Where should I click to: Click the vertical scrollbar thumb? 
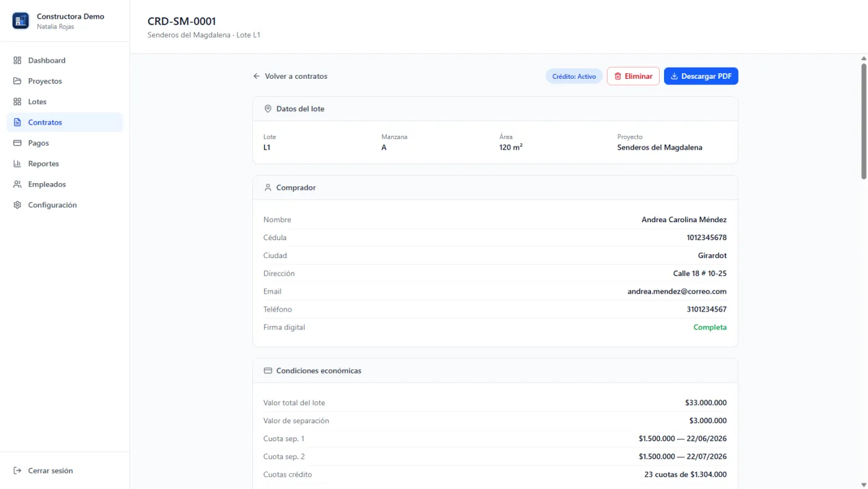click(x=864, y=121)
